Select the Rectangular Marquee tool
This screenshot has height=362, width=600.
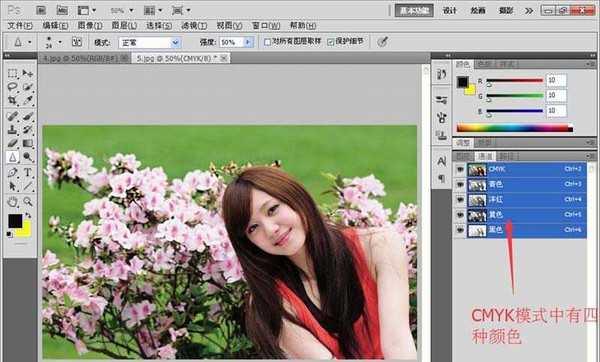coord(13,73)
